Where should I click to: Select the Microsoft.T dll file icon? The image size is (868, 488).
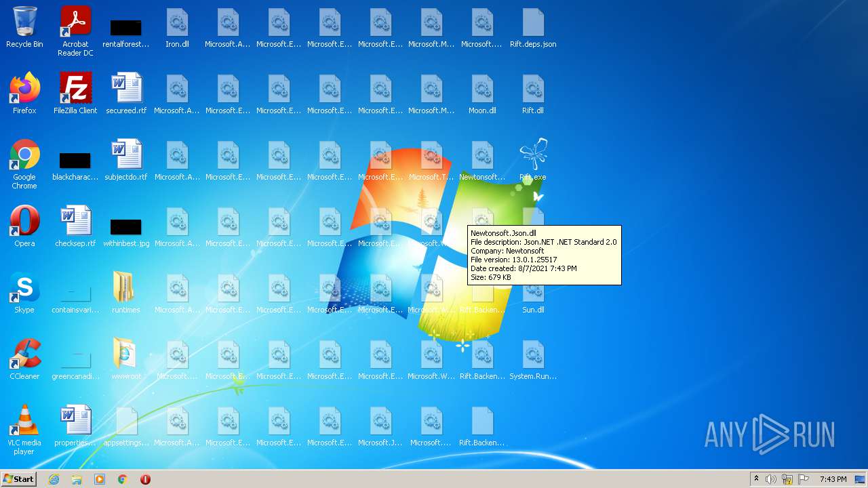(x=431, y=160)
